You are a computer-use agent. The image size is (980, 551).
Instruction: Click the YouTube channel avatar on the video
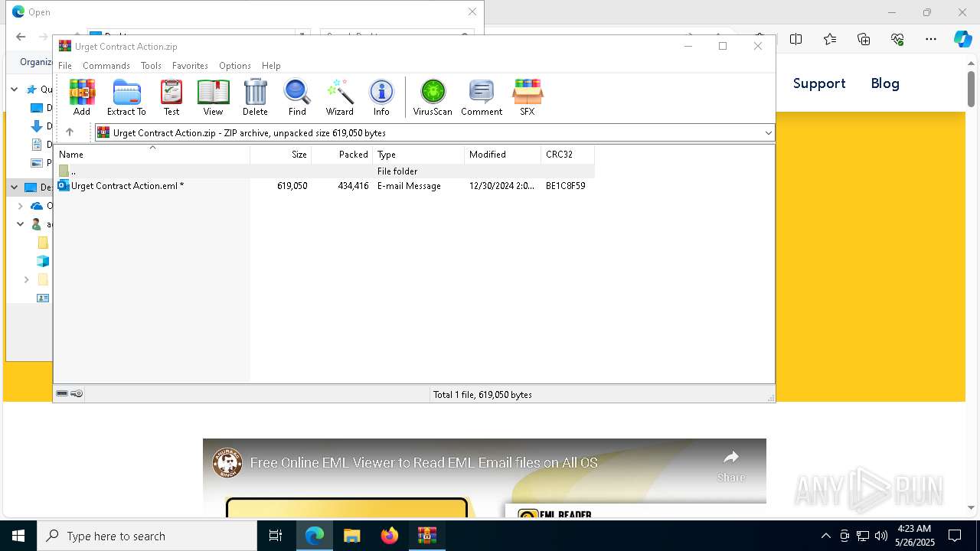pyautogui.click(x=227, y=463)
